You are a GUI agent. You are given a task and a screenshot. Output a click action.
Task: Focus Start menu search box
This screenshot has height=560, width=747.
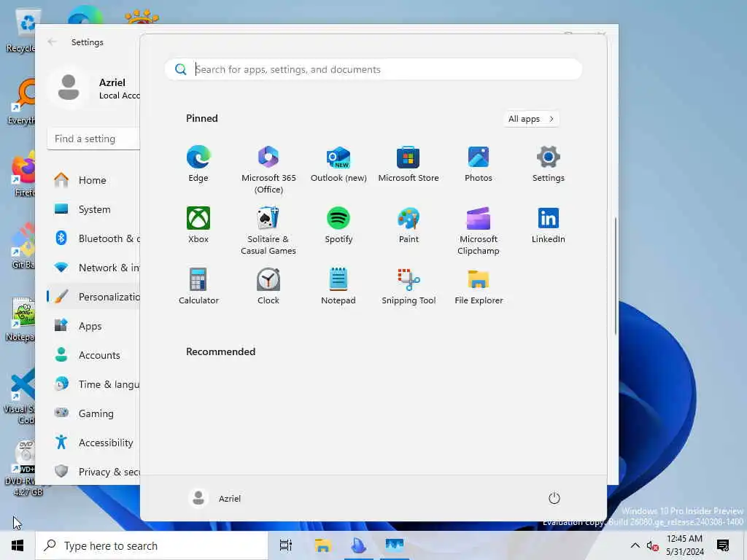coord(373,69)
